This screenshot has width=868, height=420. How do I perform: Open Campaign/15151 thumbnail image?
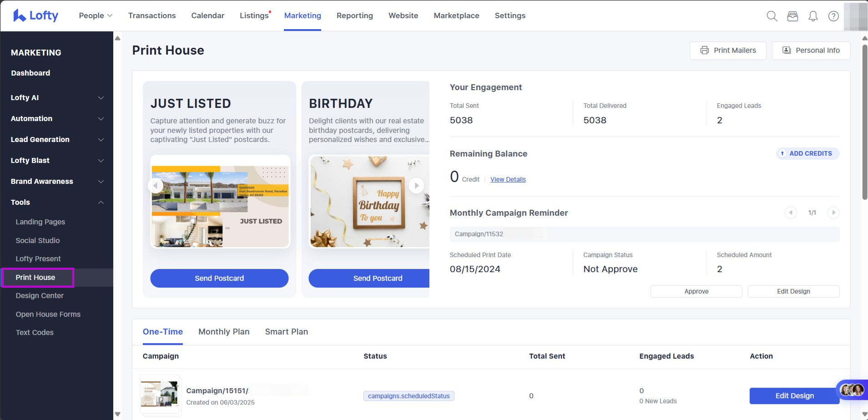160,394
